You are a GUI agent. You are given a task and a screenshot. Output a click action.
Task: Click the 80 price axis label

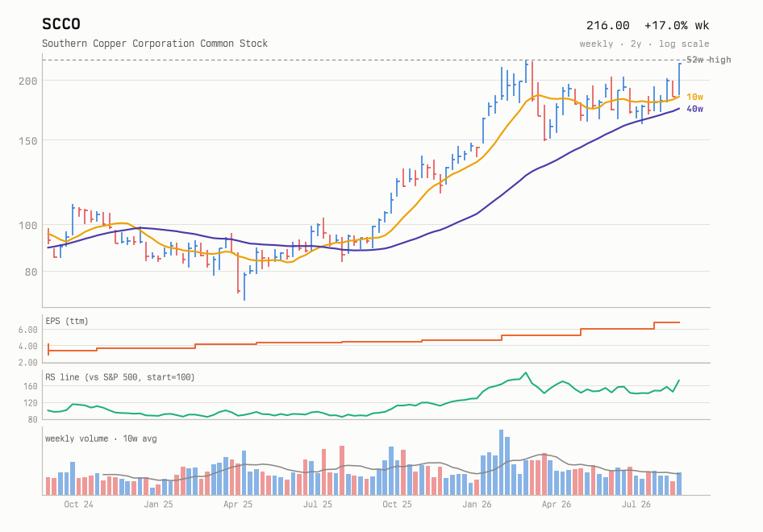coord(31,272)
